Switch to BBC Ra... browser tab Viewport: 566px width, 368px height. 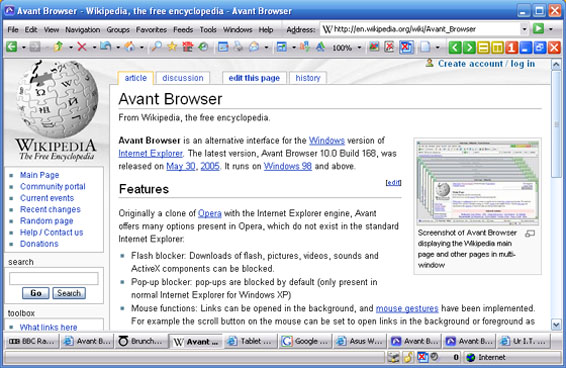click(x=32, y=341)
